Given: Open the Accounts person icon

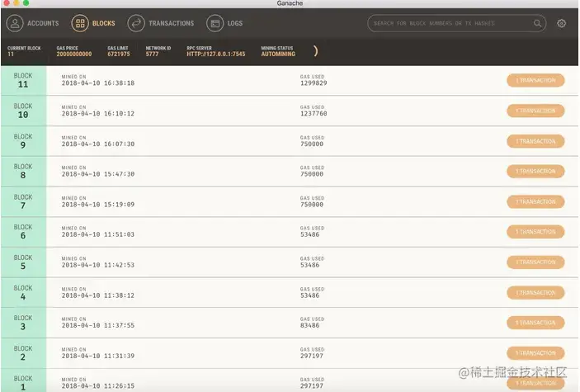Looking at the screenshot, I should [x=15, y=23].
